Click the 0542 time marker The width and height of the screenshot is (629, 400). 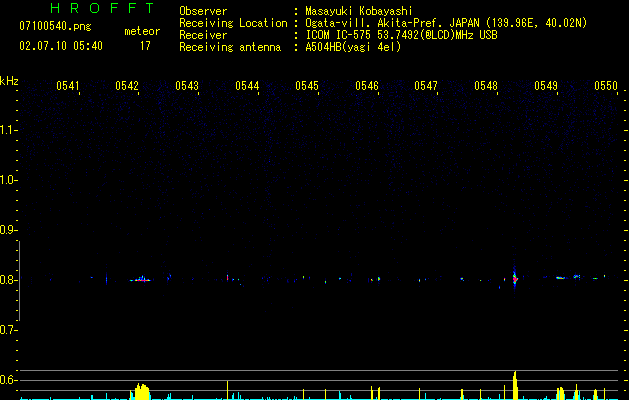[x=127, y=86]
